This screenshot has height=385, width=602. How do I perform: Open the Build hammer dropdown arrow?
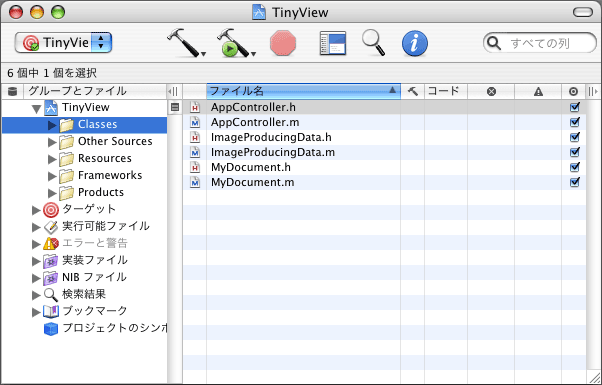tap(203, 54)
